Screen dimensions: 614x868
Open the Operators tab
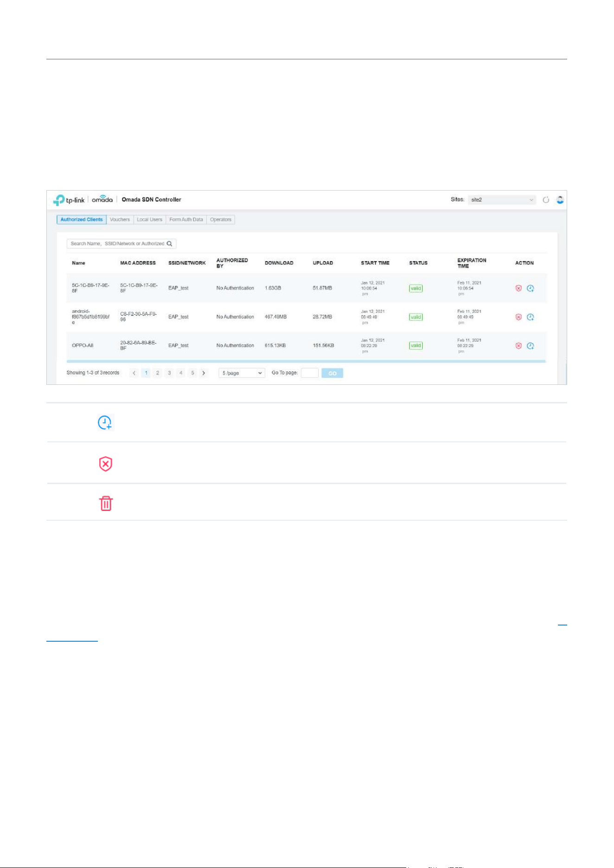click(221, 220)
